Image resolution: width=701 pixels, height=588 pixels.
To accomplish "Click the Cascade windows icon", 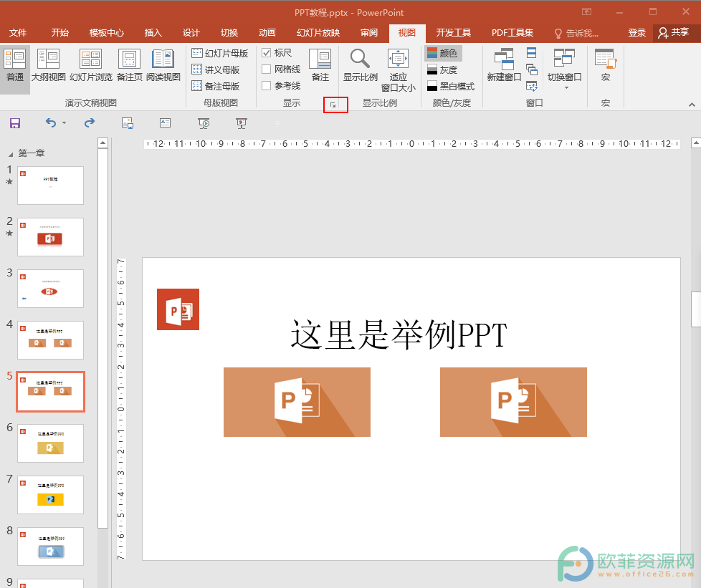I will [532, 69].
